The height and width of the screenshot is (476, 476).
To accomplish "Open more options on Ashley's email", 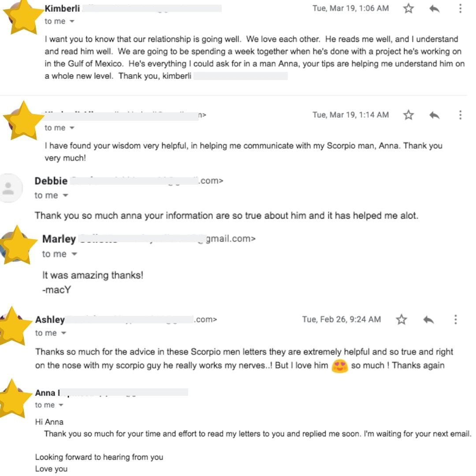I will pos(456,320).
